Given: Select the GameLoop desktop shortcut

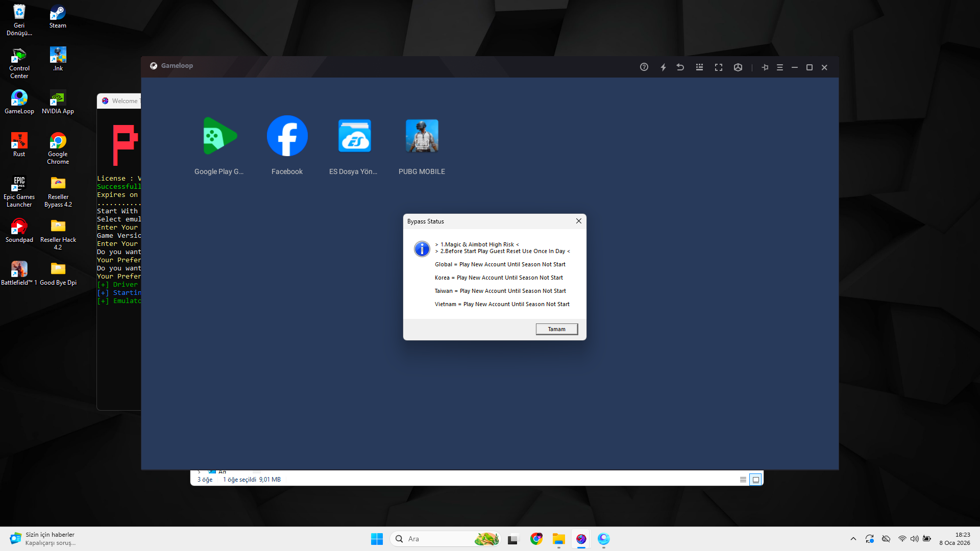Looking at the screenshot, I should click(x=19, y=102).
